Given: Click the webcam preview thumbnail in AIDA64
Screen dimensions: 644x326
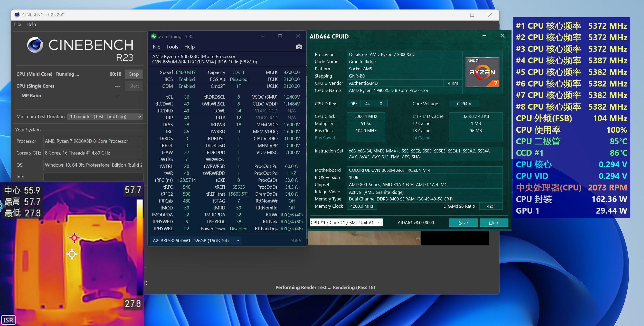Looking at the screenshot, I should (398, 238).
